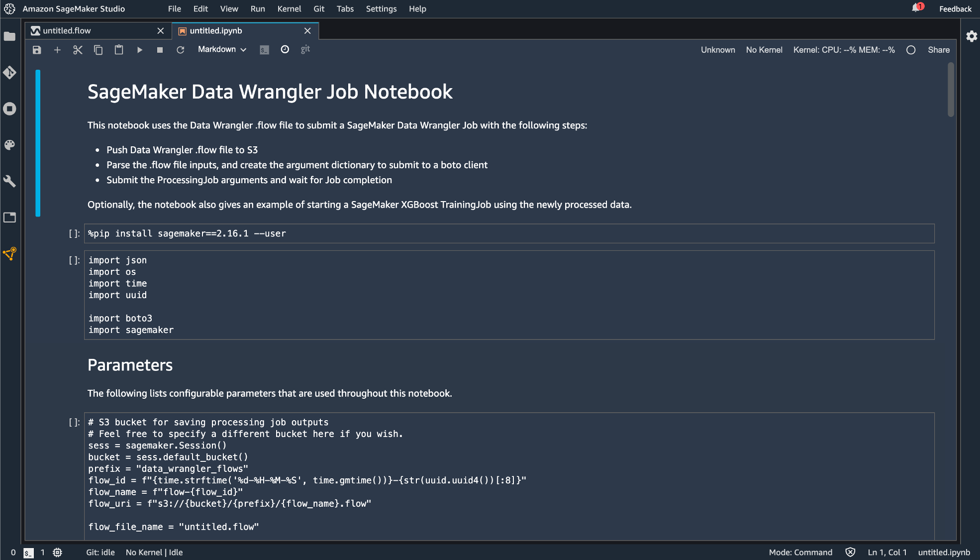Screen dimensions: 980x560
Task: Click the Feedback link
Action: tap(955, 9)
